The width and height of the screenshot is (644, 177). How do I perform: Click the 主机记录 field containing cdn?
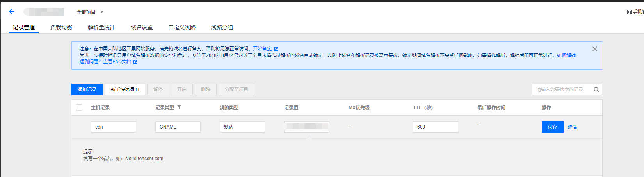(x=114, y=127)
